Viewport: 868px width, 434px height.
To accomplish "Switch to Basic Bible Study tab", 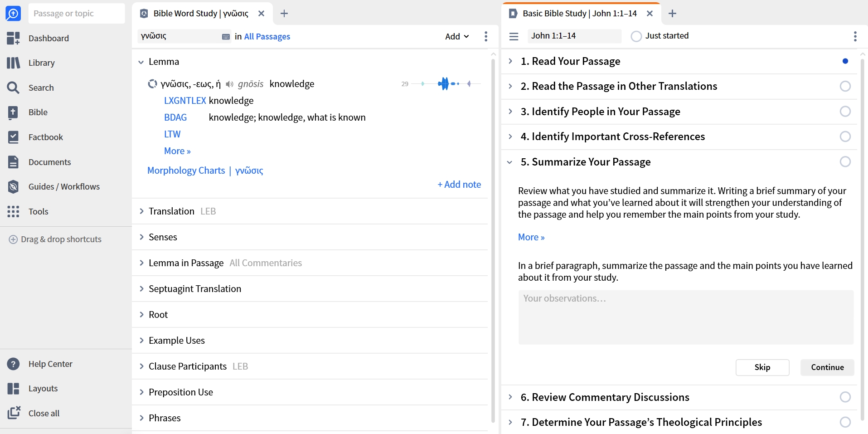I will pos(579,14).
